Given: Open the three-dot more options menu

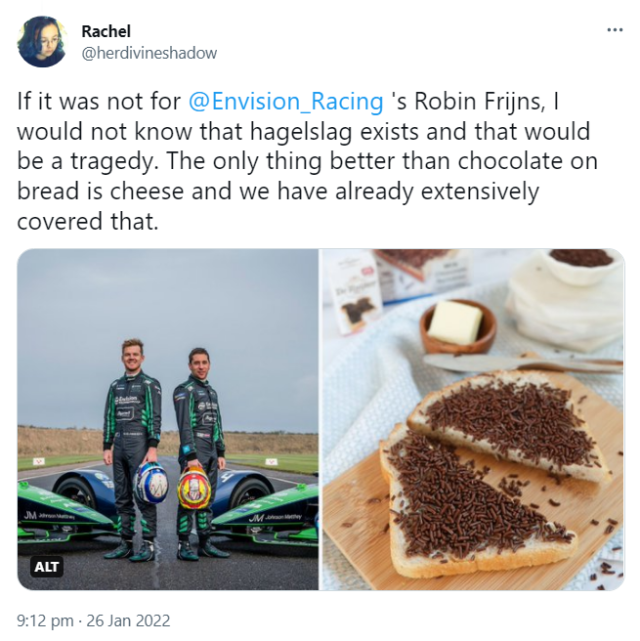Looking at the screenshot, I should pos(615,30).
